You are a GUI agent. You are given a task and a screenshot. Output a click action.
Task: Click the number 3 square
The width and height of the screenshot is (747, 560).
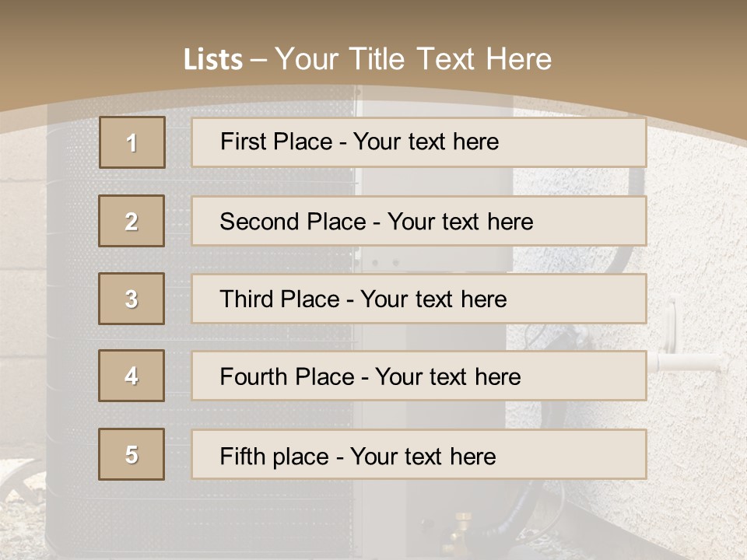click(x=132, y=299)
